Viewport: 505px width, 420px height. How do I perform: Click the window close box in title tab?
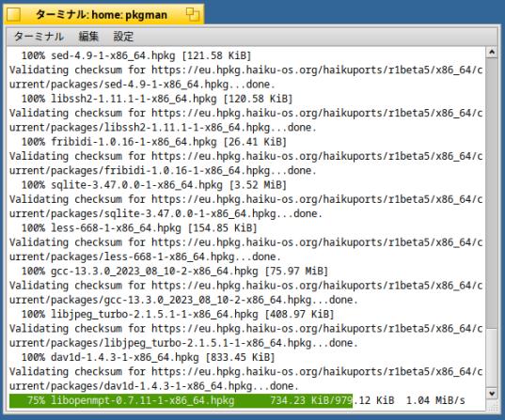pos(13,14)
